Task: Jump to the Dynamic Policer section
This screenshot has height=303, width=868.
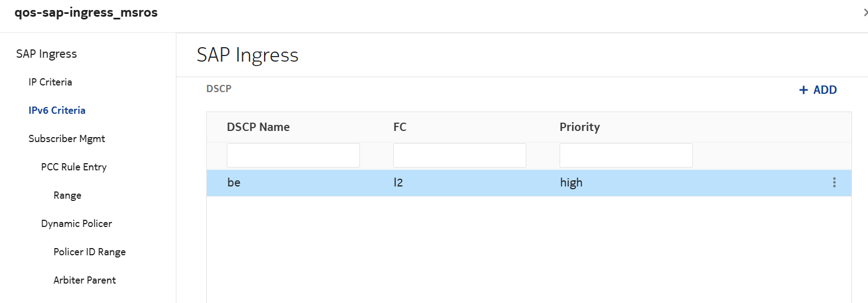Action: coord(77,224)
